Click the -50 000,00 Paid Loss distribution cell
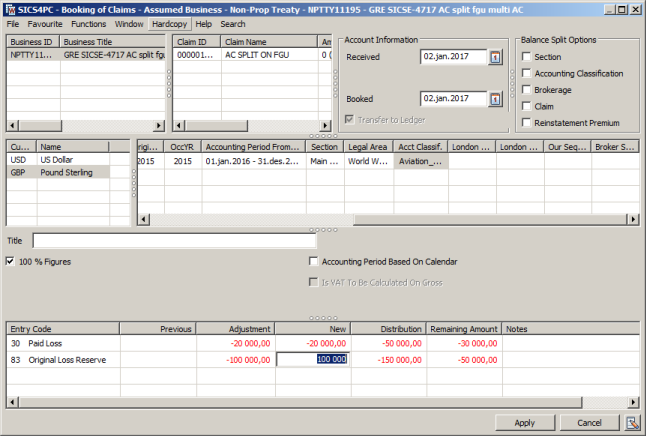This screenshot has height=436, width=646. [389, 343]
